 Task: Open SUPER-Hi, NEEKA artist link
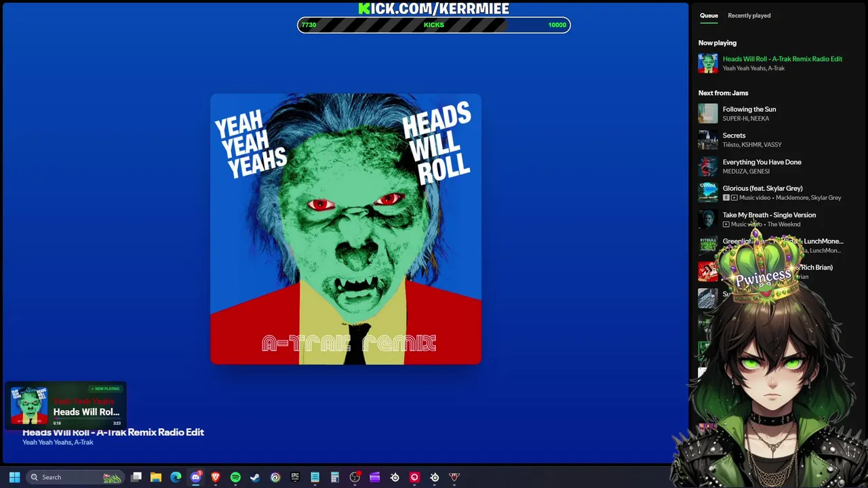click(746, 119)
